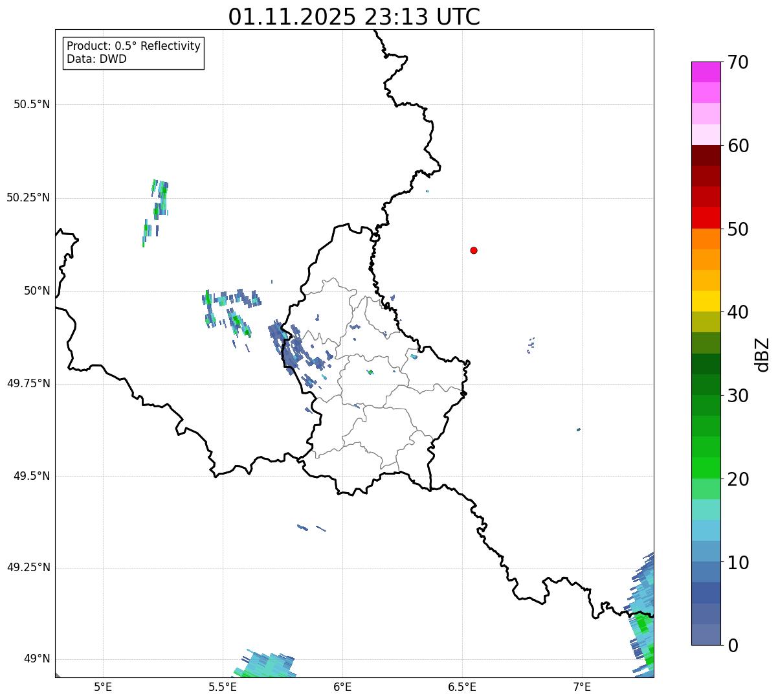Click the yellow colorbar segment above 40

[x=706, y=301]
